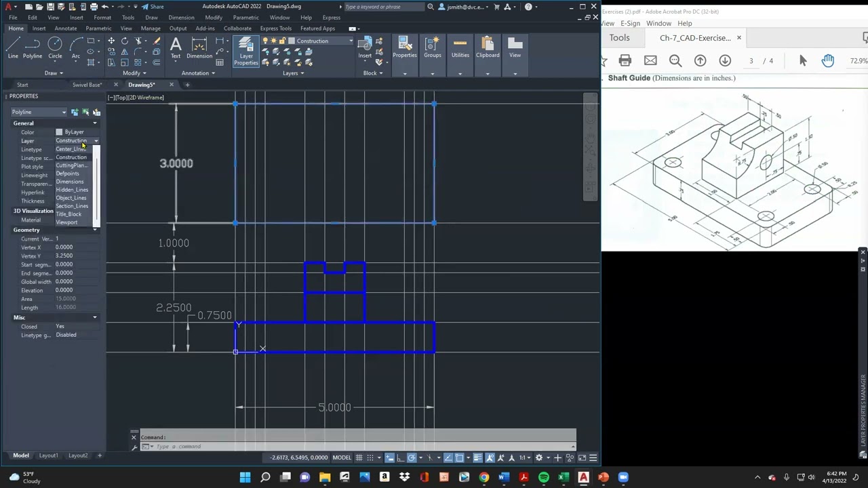Select the Arc tool
The height and width of the screenshot is (488, 868).
[75, 47]
